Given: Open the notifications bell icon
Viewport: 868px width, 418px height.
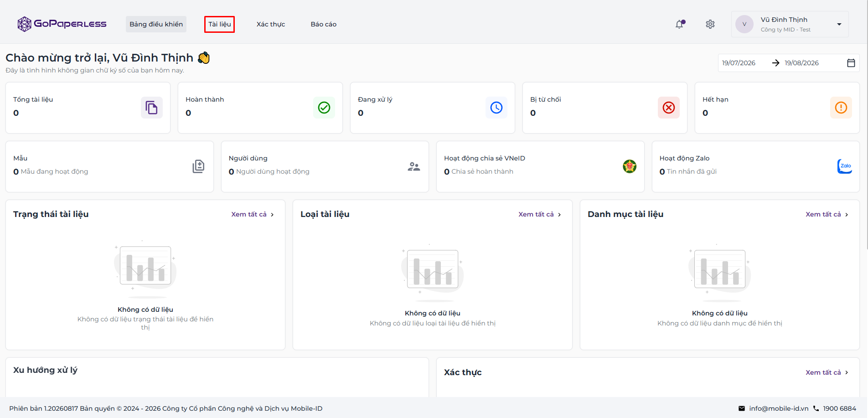Looking at the screenshot, I should click(x=680, y=24).
